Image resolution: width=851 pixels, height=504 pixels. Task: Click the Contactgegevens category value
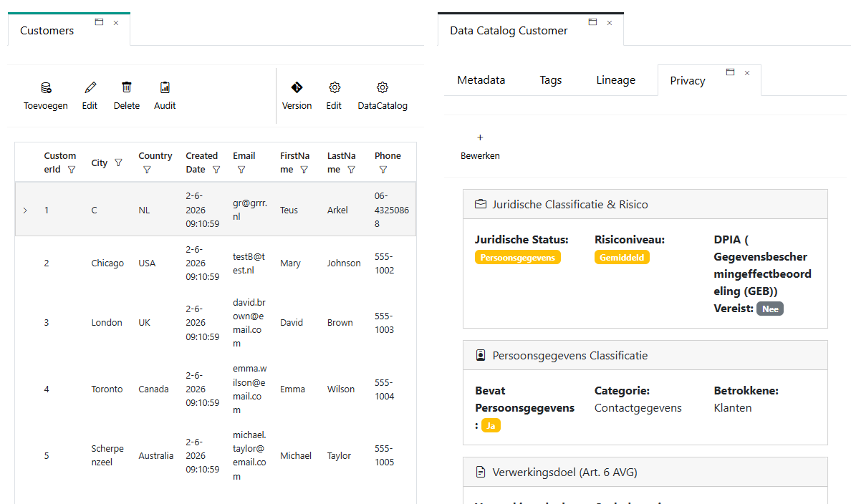[x=638, y=408]
